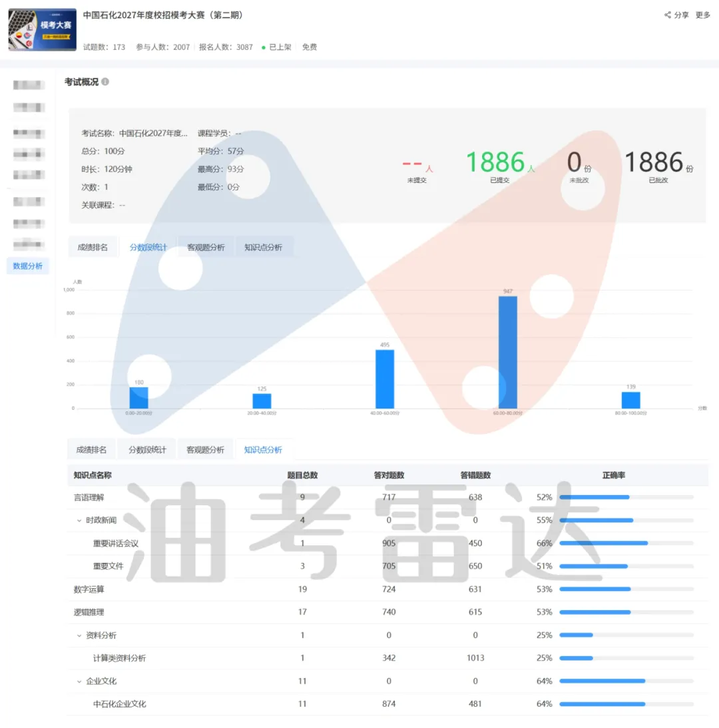719x728 pixels.
Task: Switch to upper 知识点分析 tab
Action: click(x=264, y=247)
